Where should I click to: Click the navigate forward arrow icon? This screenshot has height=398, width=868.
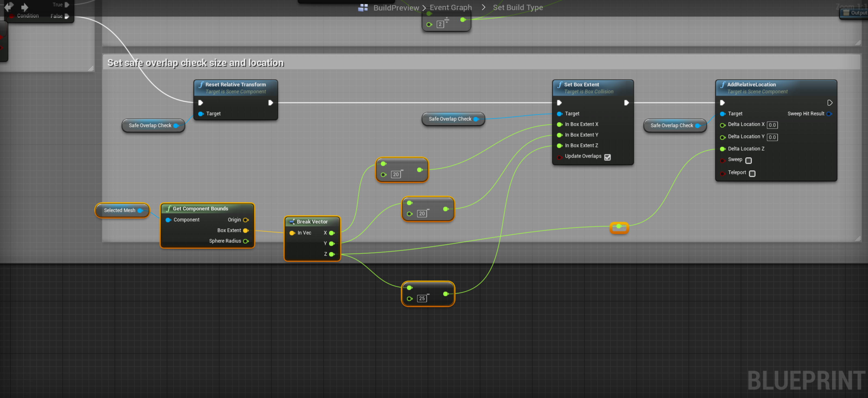pos(25,7)
